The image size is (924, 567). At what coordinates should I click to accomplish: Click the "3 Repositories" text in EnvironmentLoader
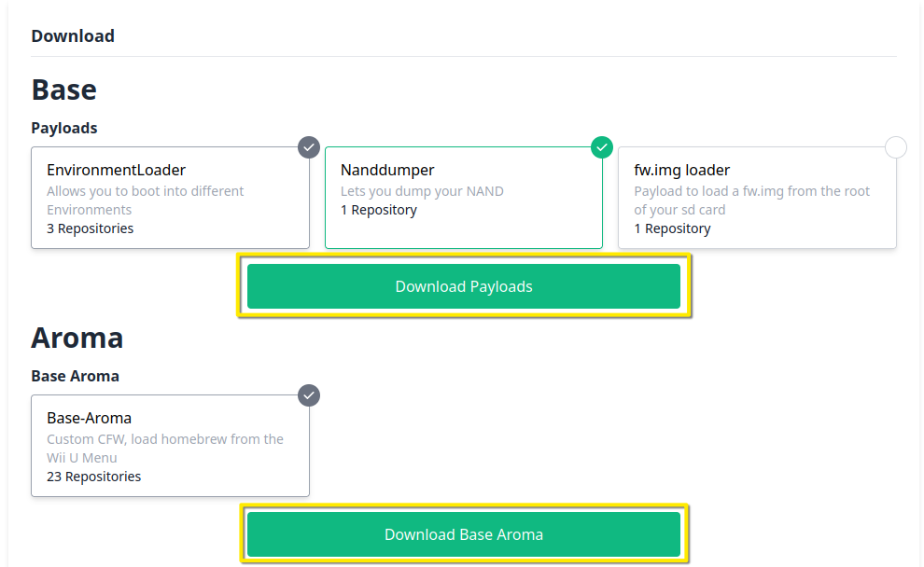(x=90, y=228)
